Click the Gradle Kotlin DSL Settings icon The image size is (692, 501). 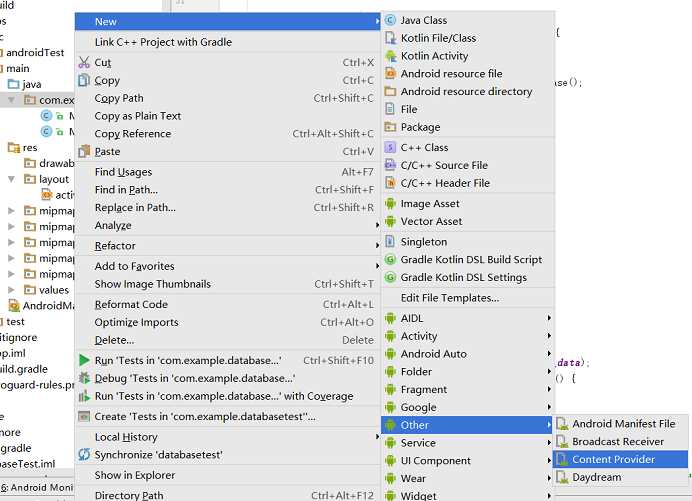click(390, 277)
